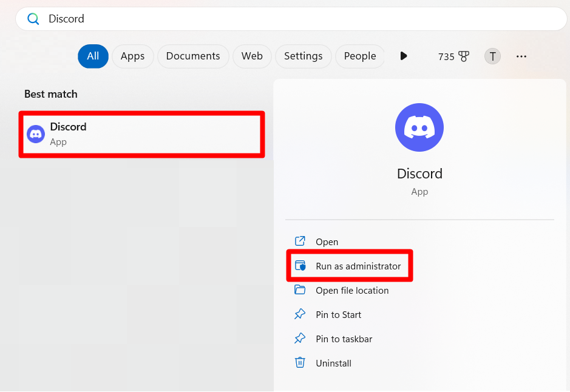The image size is (570, 392).
Task: Select the All filter tab
Action: click(x=93, y=56)
